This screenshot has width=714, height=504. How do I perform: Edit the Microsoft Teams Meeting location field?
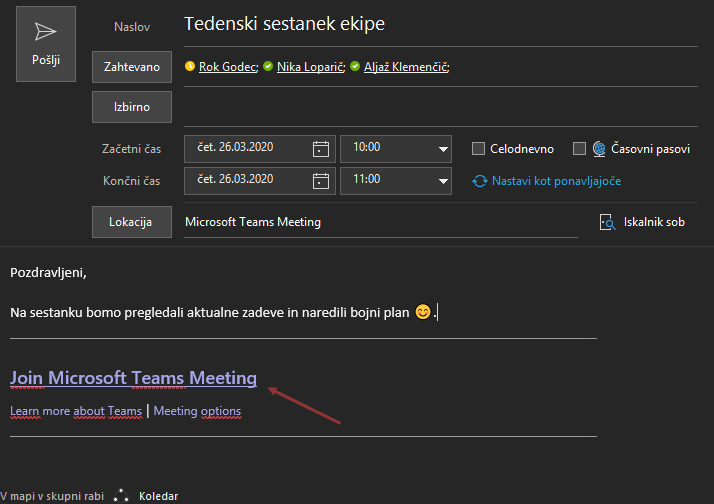381,222
